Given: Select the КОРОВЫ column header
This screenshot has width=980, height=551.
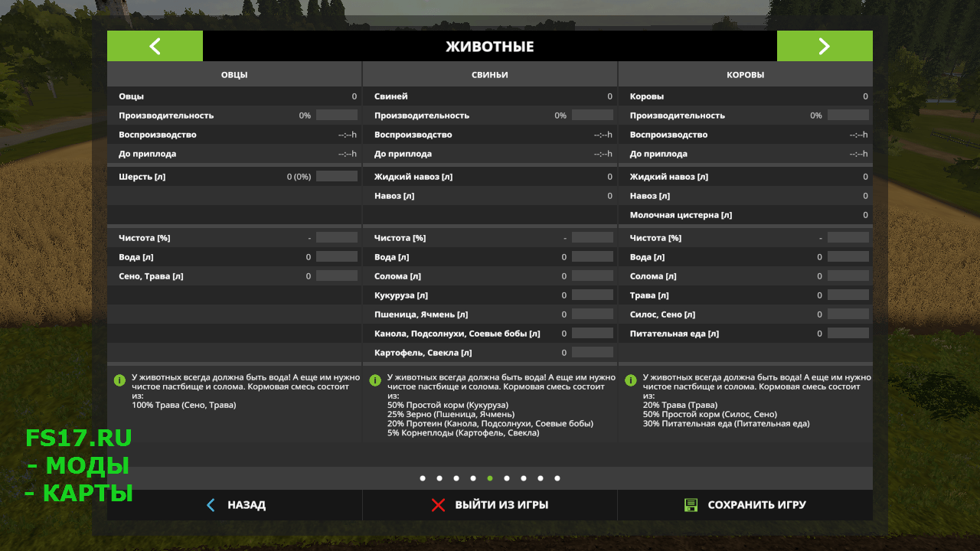Looking at the screenshot, I should (746, 75).
